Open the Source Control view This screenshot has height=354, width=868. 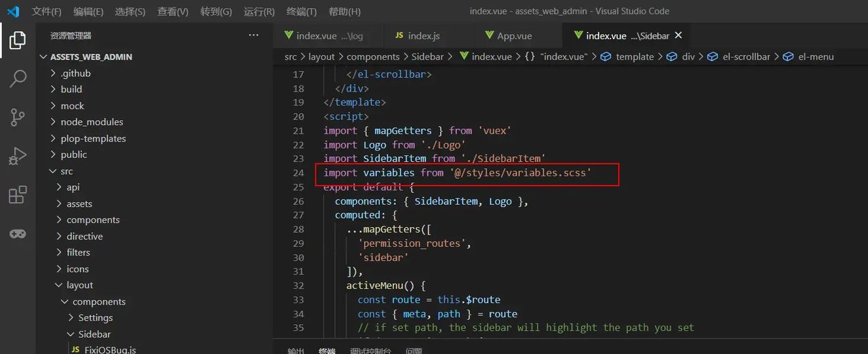tap(18, 117)
